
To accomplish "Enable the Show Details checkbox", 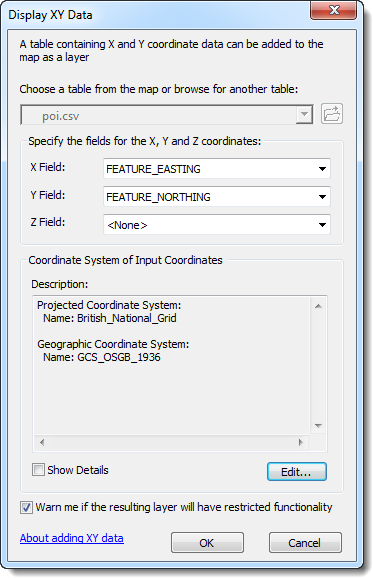I will click(x=38, y=470).
